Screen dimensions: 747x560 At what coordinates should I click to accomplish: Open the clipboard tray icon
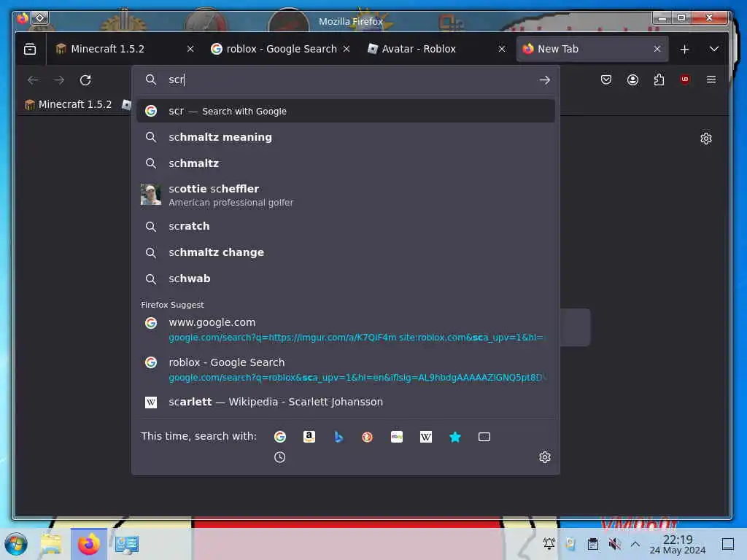592,544
